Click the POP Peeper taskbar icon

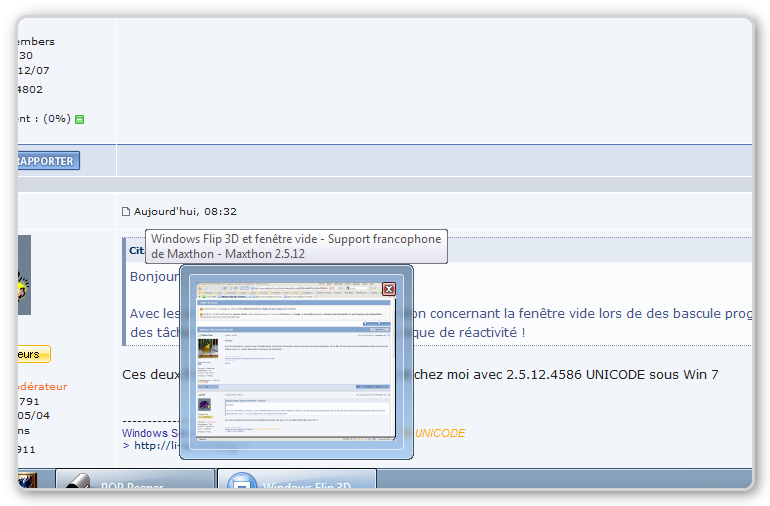(79, 481)
